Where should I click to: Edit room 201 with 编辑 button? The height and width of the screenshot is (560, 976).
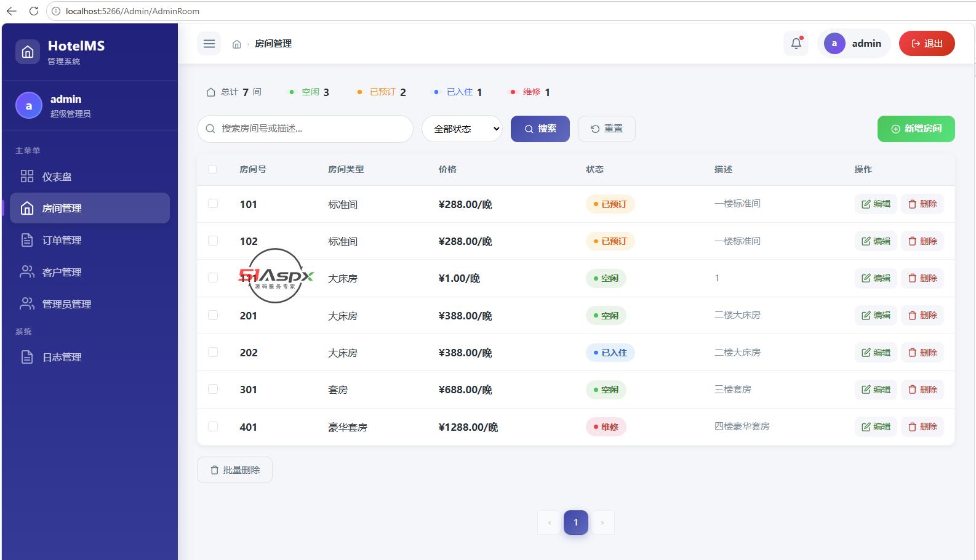click(876, 315)
